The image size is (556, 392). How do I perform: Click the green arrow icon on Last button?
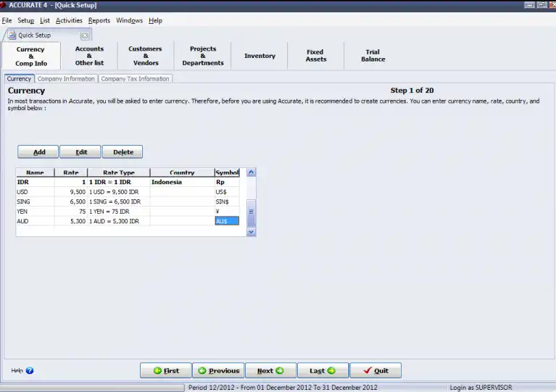(x=331, y=370)
